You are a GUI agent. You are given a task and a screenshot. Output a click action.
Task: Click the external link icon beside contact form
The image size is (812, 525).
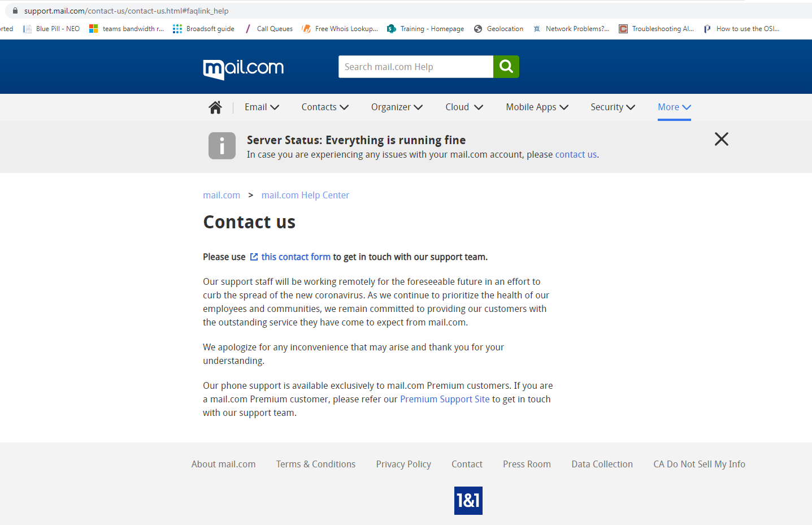[254, 257]
